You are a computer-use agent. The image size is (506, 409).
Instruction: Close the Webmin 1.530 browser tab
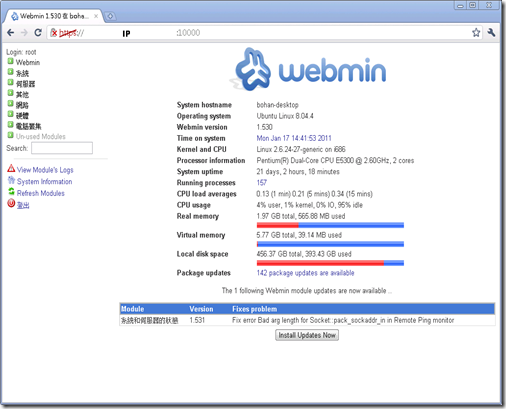96,16
